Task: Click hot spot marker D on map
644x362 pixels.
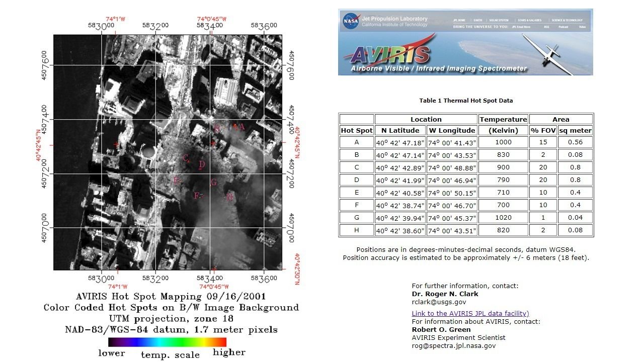Action: [x=202, y=164]
